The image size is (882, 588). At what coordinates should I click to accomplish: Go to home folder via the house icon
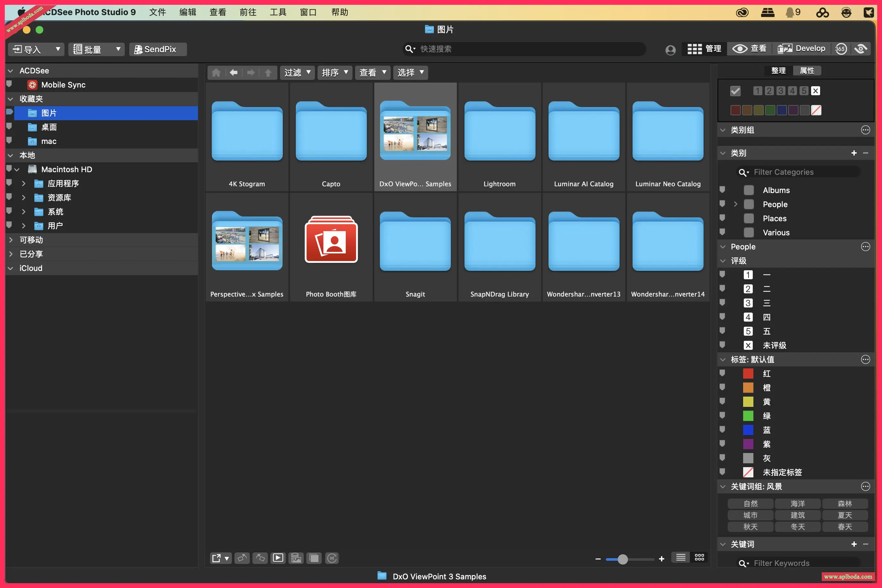(216, 72)
